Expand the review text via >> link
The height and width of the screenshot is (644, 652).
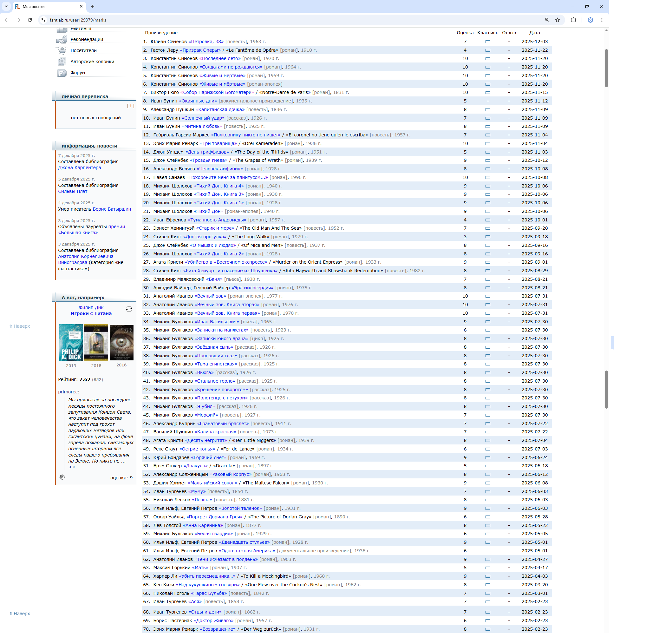pyautogui.click(x=72, y=467)
